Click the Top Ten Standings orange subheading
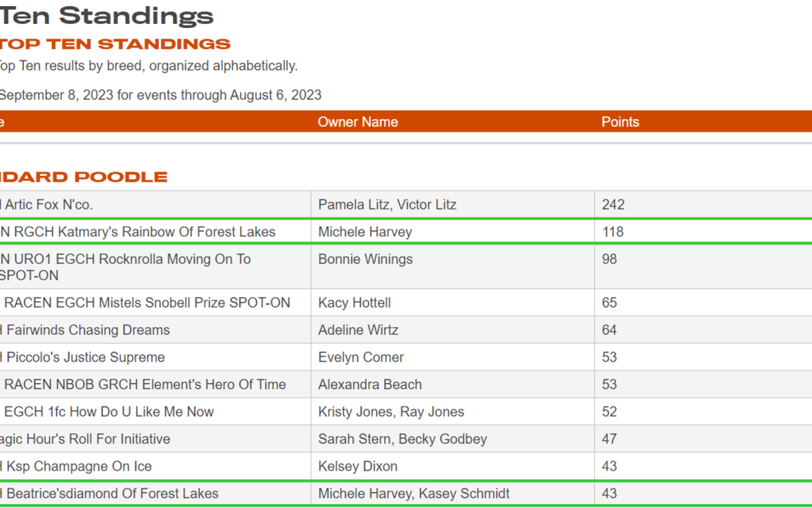 pos(114,44)
